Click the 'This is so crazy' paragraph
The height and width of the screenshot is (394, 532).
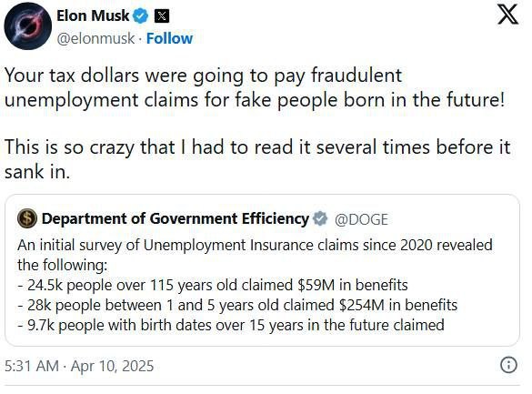coord(257,159)
